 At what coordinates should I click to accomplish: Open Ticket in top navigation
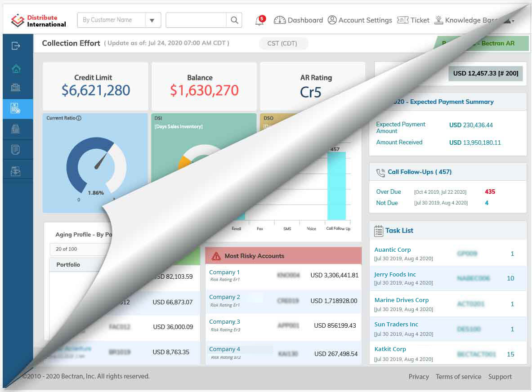[420, 20]
